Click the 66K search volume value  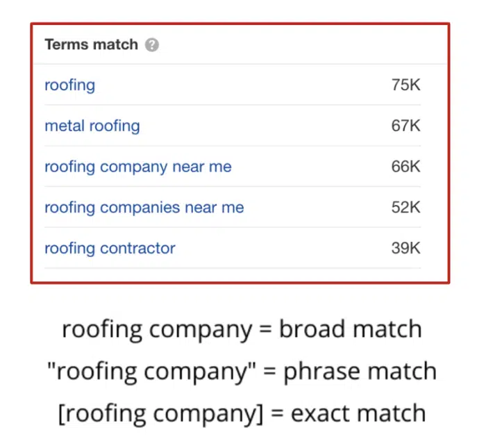pyautogui.click(x=405, y=167)
